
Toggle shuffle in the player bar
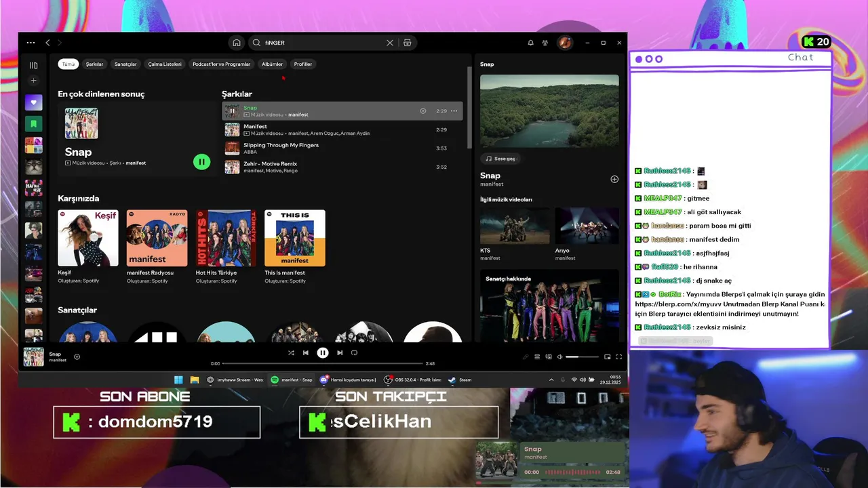tap(291, 352)
